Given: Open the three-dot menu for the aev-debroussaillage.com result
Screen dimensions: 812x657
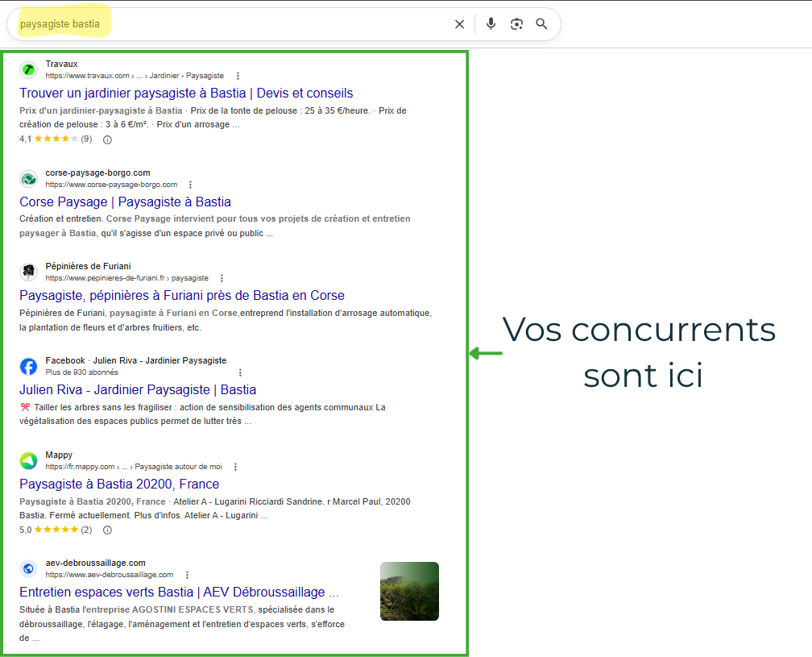Looking at the screenshot, I should [187, 575].
